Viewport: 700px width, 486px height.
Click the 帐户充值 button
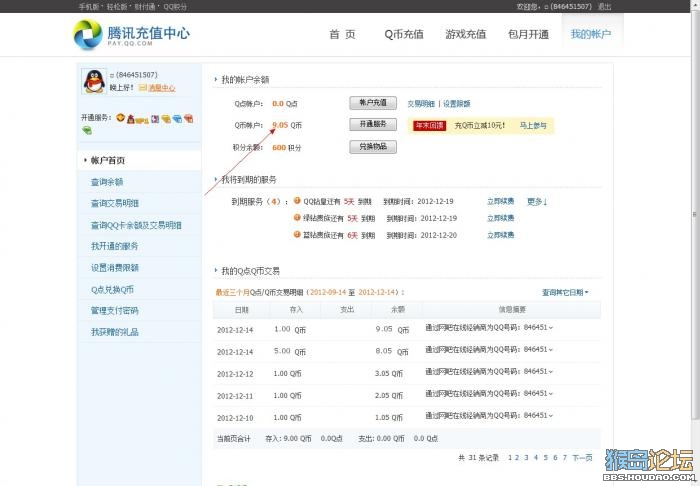coord(373,103)
